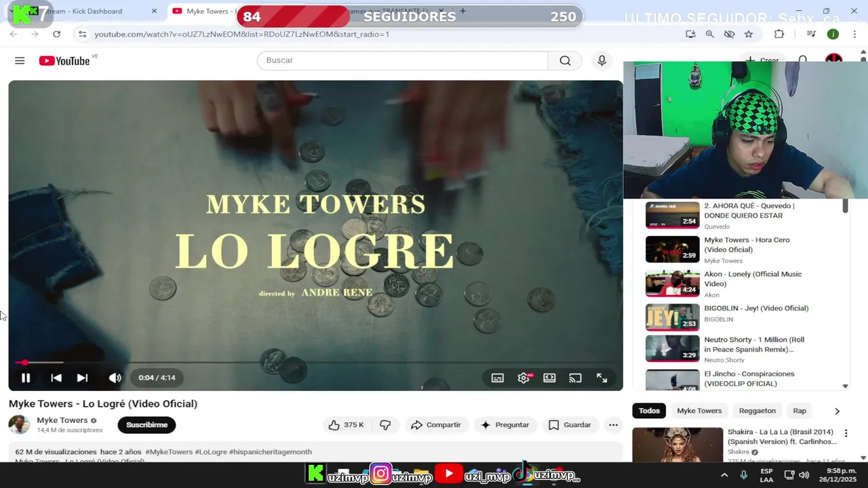The width and height of the screenshot is (868, 488).
Task: Open the Myke Towers channel name link
Action: (62, 420)
